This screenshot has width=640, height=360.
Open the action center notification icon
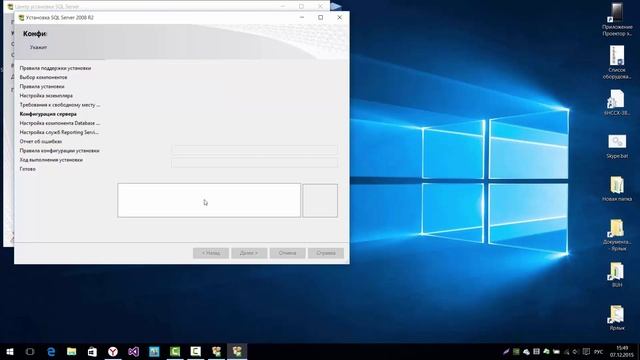coord(587,351)
